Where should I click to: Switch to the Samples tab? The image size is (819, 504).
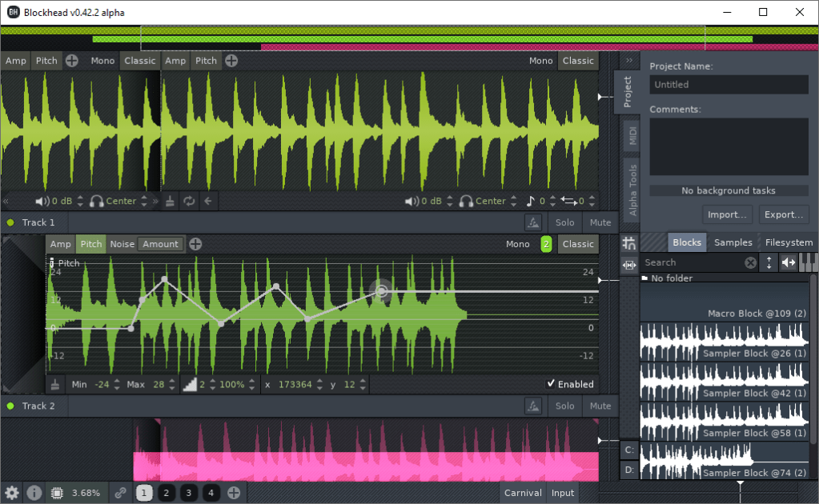(733, 242)
